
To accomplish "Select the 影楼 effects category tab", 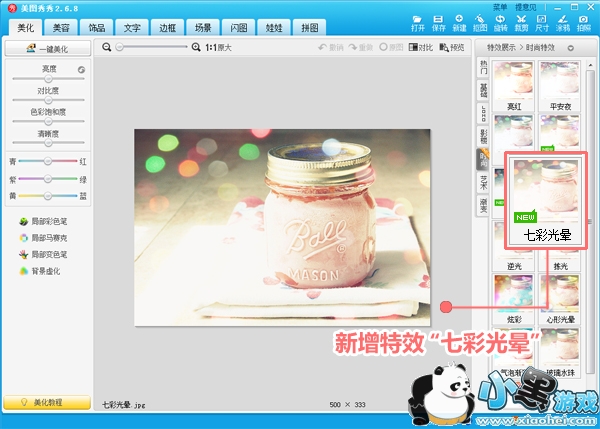I will [483, 136].
